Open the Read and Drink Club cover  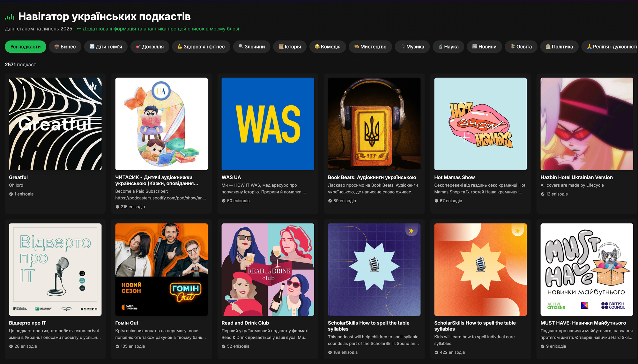pos(268,269)
